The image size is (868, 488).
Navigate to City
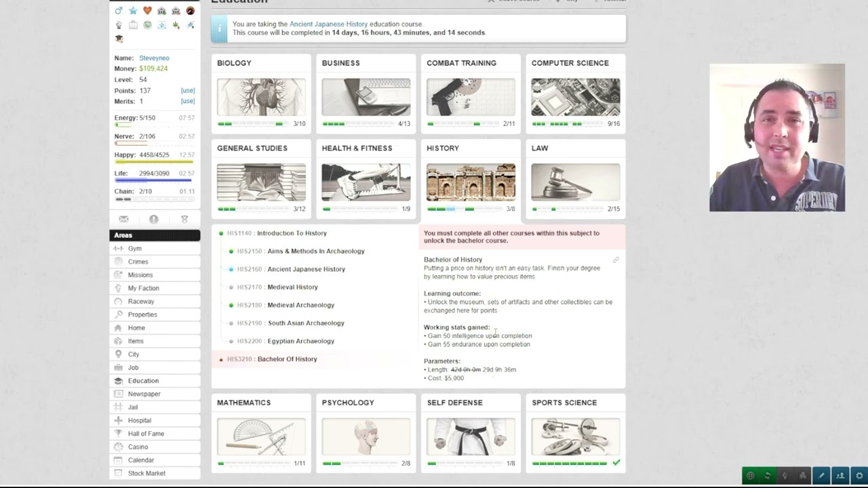pyautogui.click(x=155, y=354)
